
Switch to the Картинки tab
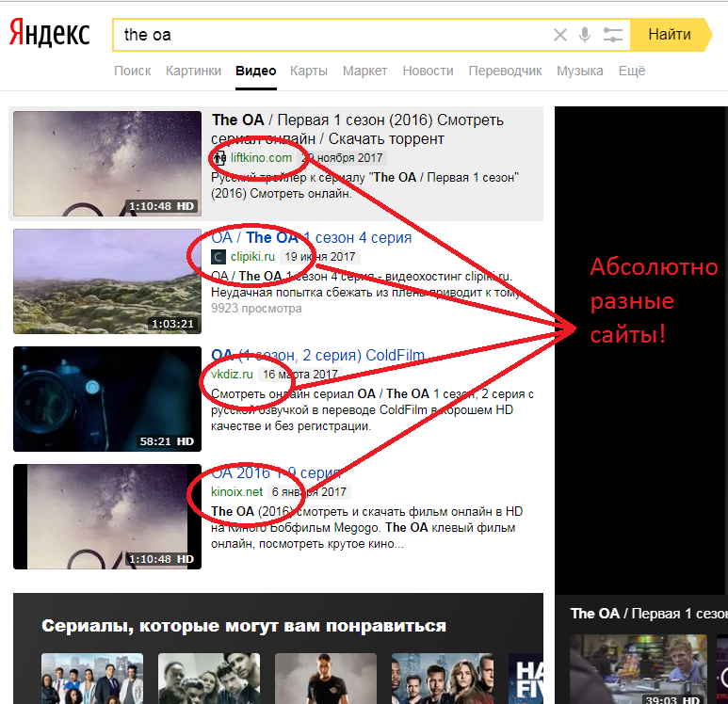(193, 71)
